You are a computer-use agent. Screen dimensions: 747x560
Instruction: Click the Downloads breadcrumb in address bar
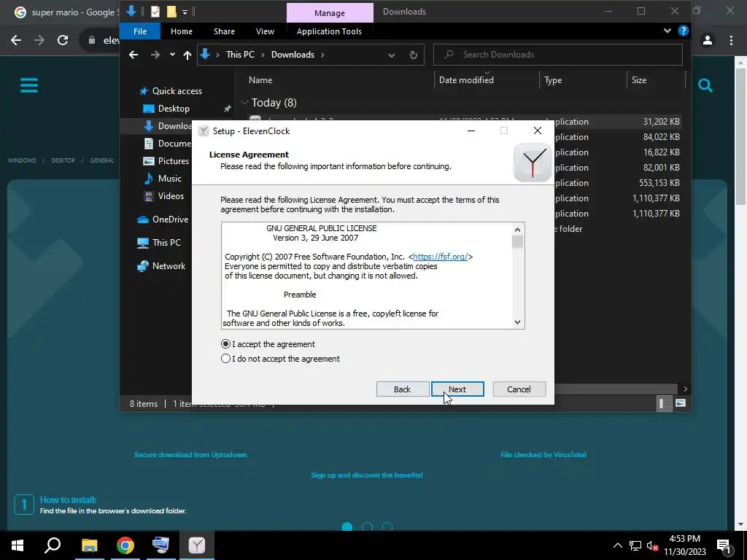[293, 55]
